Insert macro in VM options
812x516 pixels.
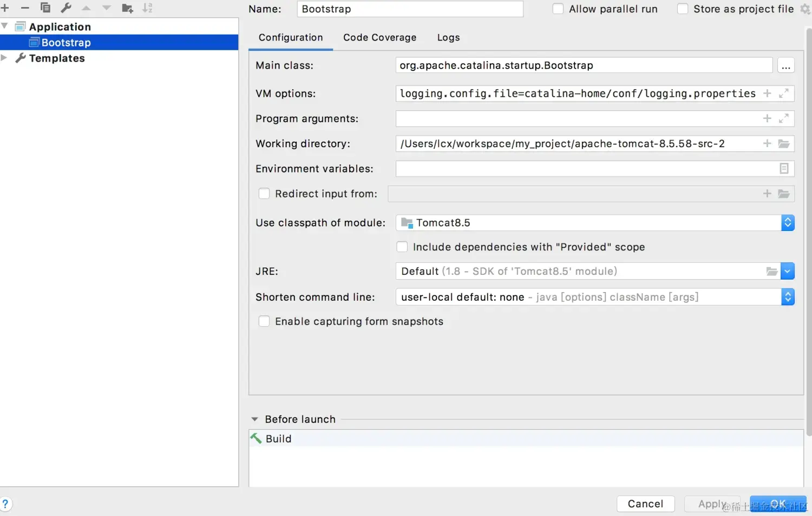pos(767,94)
